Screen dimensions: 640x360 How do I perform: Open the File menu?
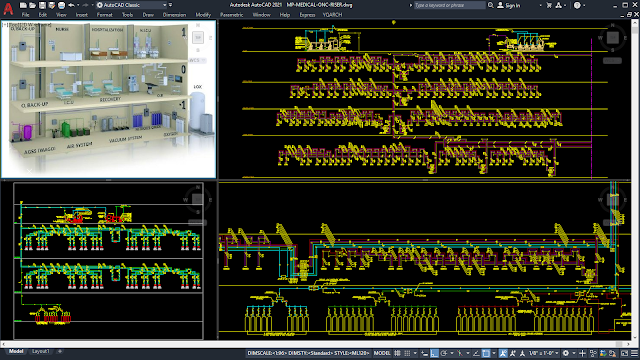(25, 15)
